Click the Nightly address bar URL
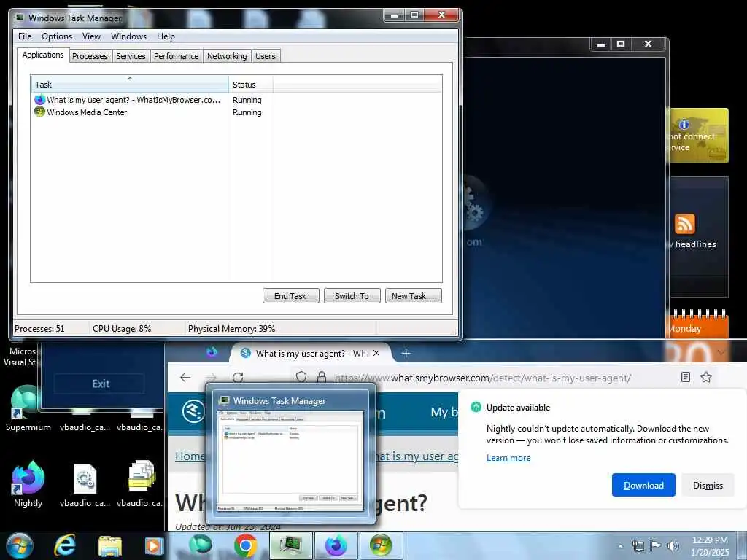The height and width of the screenshot is (560, 747). [483, 378]
